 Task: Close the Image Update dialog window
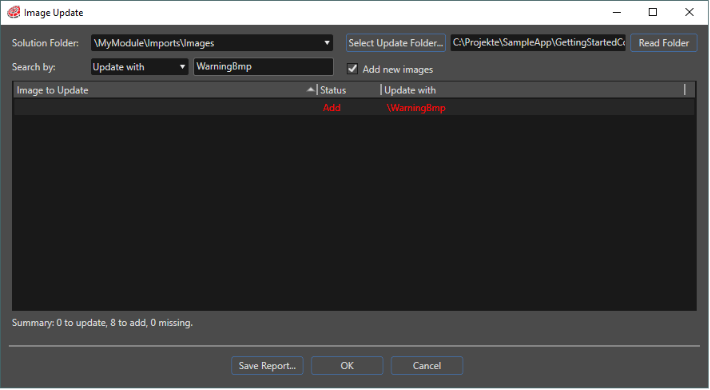tap(689, 12)
